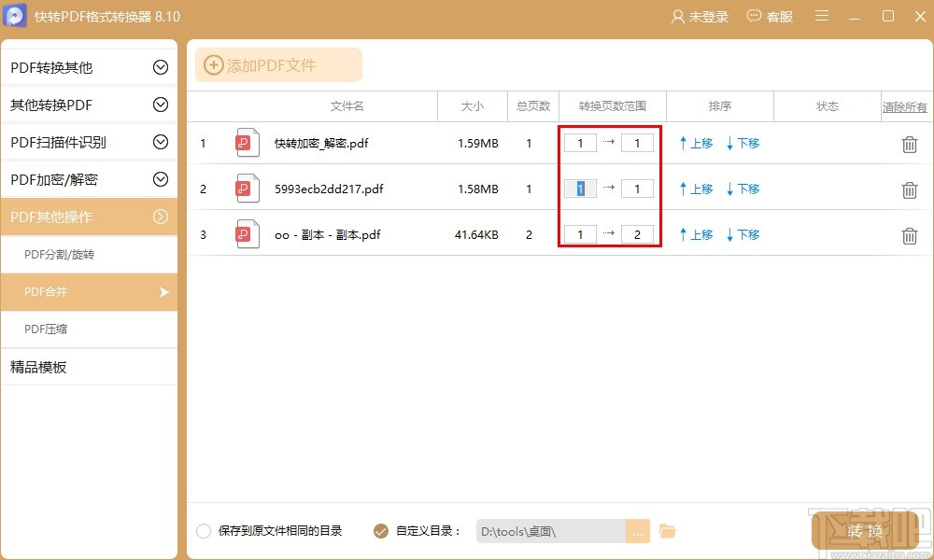
Task: Delete oo - 副本 - 副本.pdf via trash icon
Action: (x=910, y=234)
